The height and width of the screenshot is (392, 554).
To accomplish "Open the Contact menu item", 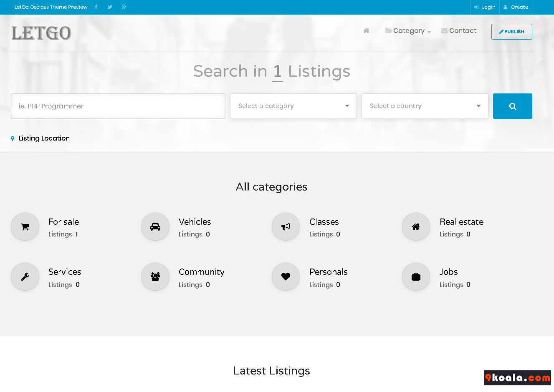I will [459, 31].
